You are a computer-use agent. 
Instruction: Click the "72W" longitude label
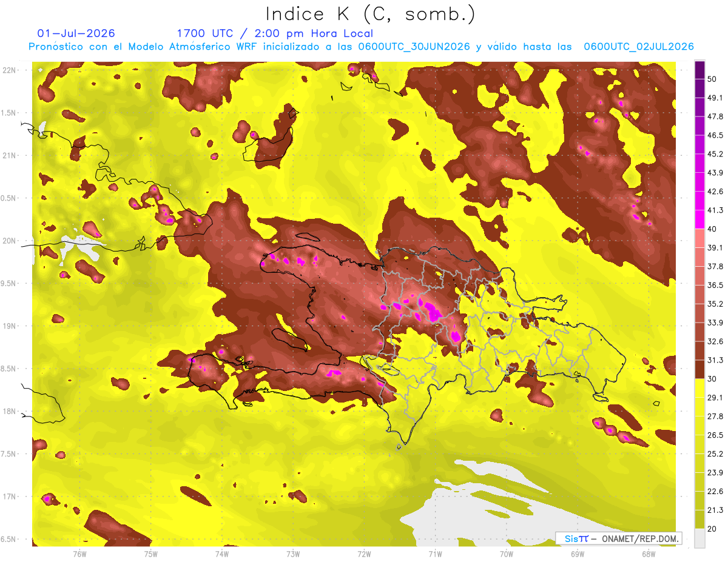(364, 554)
